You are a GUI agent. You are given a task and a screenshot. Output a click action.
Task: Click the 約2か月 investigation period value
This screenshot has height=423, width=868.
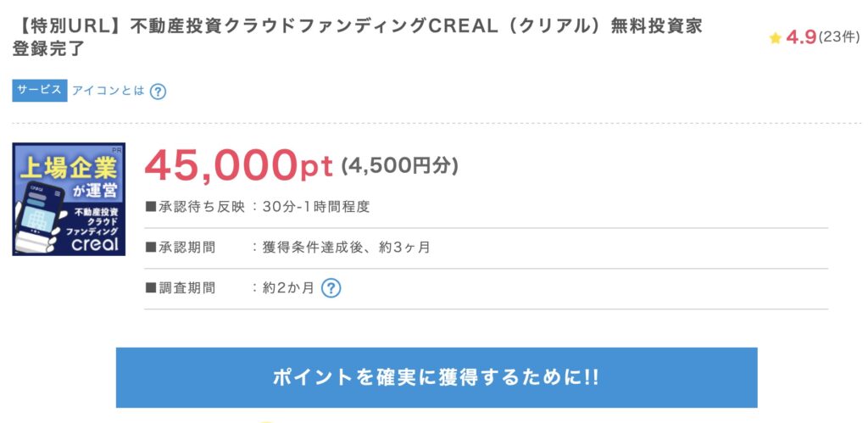pyautogui.click(x=288, y=288)
